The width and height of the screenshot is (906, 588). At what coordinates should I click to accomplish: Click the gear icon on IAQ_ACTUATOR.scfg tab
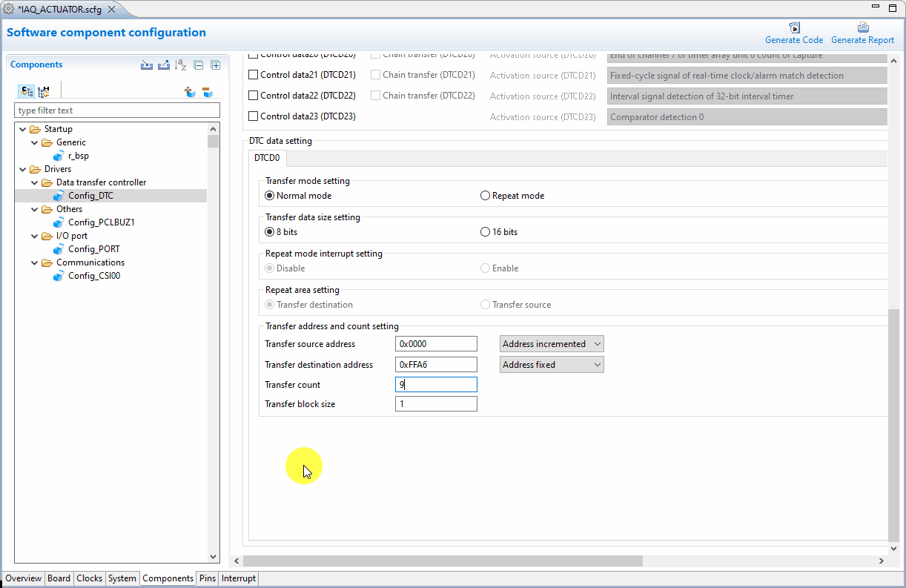(x=9, y=10)
